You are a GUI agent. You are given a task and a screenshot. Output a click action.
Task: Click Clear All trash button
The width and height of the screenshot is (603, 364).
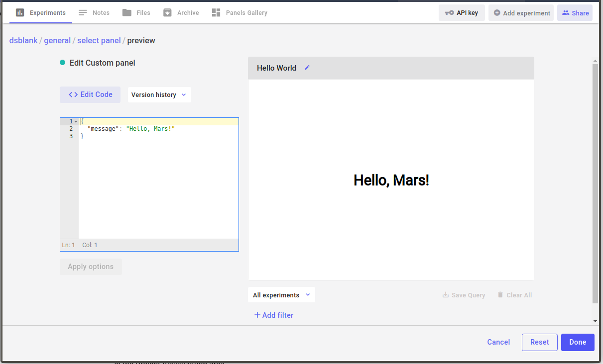point(514,295)
